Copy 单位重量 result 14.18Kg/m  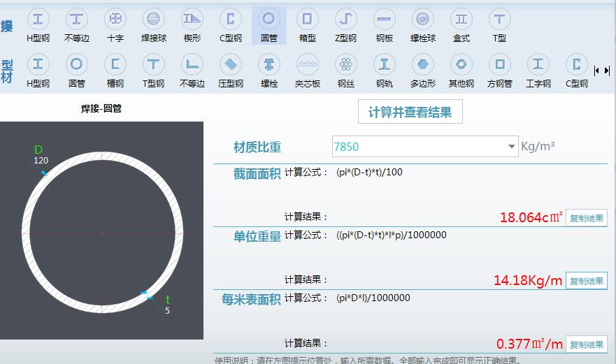tap(586, 281)
